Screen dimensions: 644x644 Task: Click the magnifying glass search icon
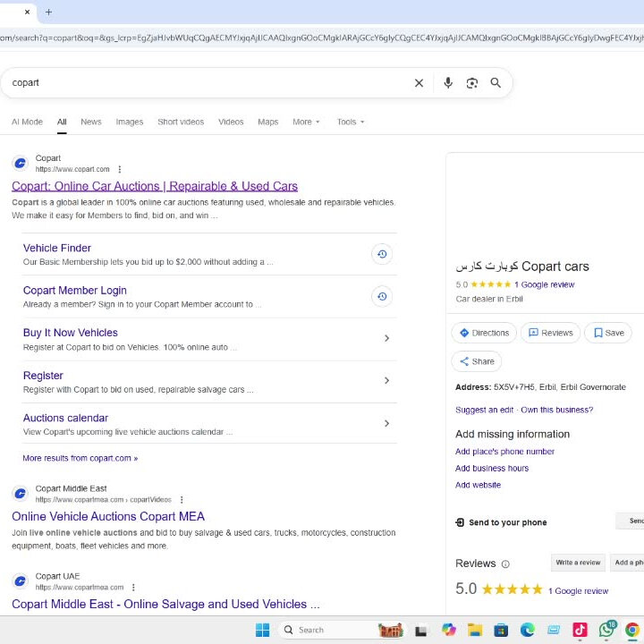(496, 83)
